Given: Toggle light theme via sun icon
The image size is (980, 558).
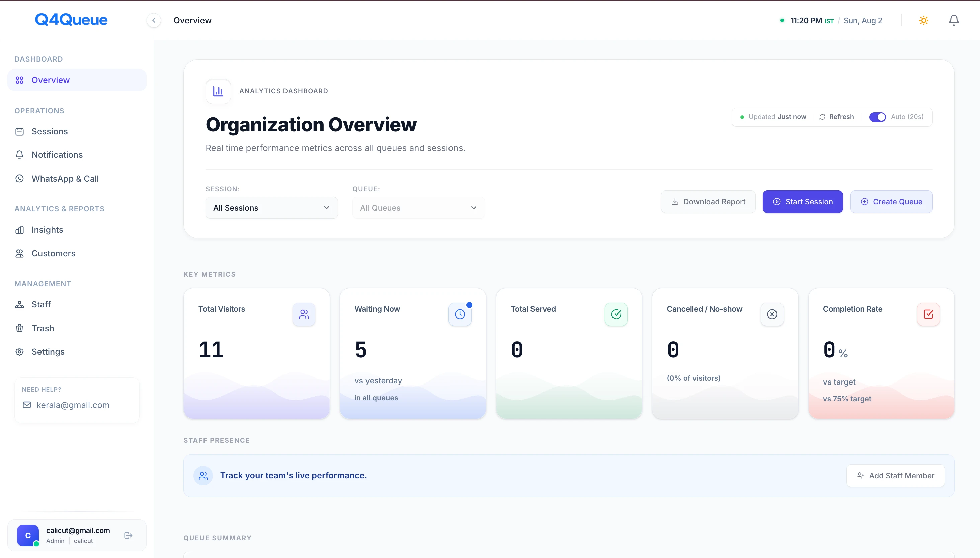Looking at the screenshot, I should pos(924,20).
